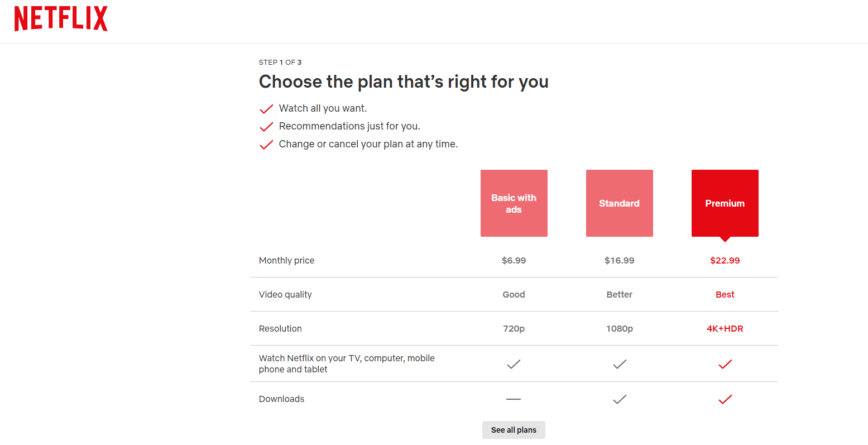Click the 4K+HDR resolution value
This screenshot has width=868, height=445.
click(x=725, y=328)
